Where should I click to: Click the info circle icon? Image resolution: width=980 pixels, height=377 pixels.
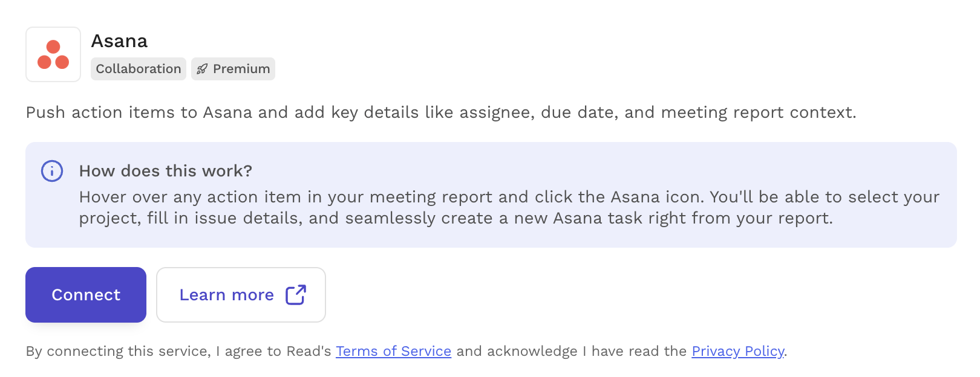[x=52, y=171]
